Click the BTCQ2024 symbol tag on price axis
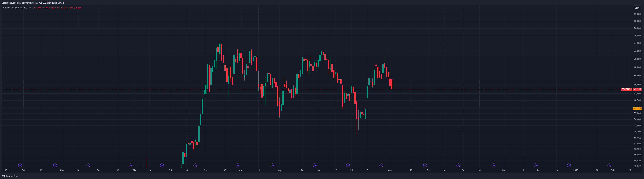Image resolution: width=644 pixels, height=179 pixels. click(x=627, y=89)
